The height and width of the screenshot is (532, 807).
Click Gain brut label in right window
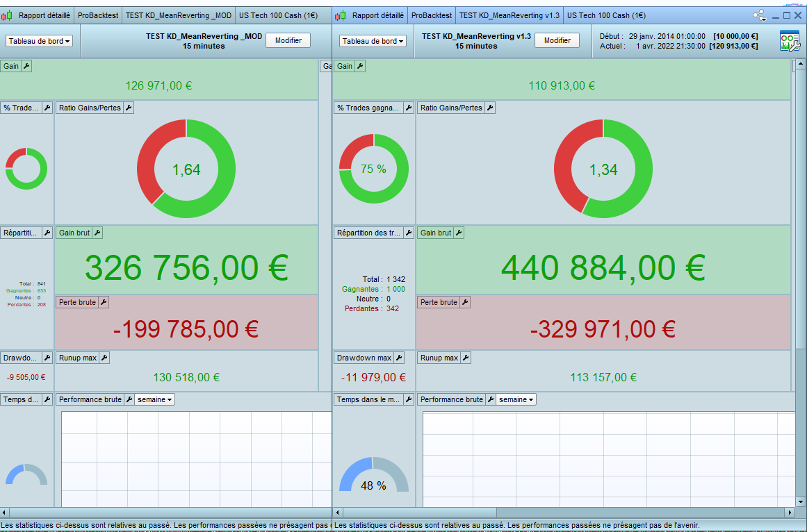click(435, 233)
